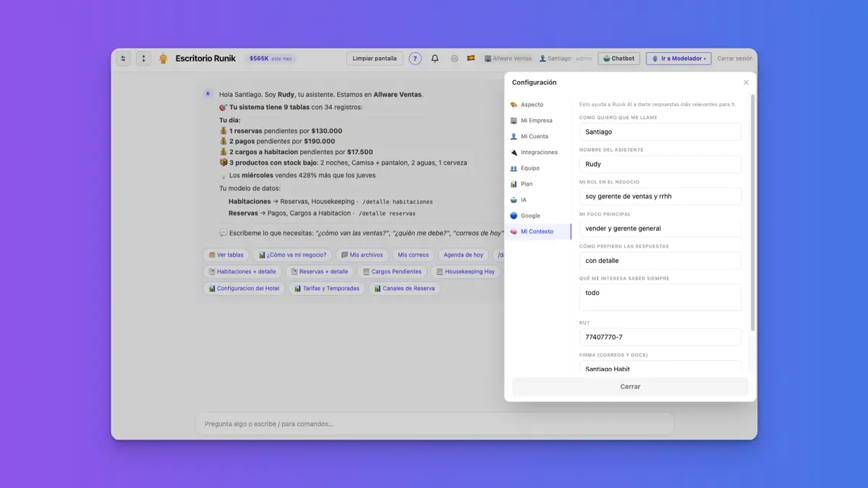Click the Ver tablas quick action chip
868x488 pixels.
[x=226, y=254]
